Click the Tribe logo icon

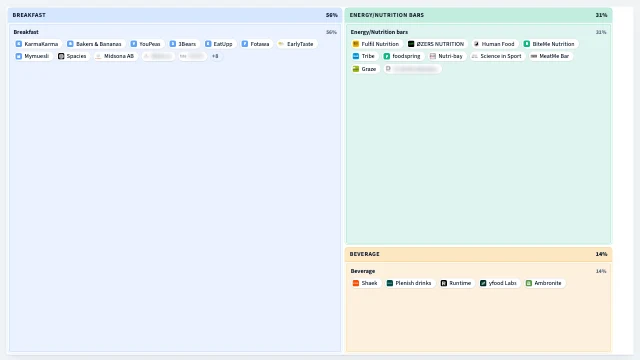356,56
